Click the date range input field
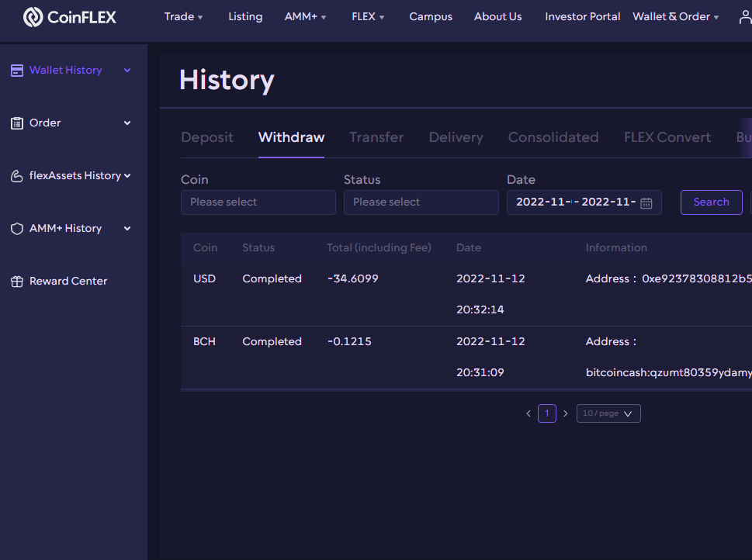This screenshot has height=560, width=752. coord(584,202)
